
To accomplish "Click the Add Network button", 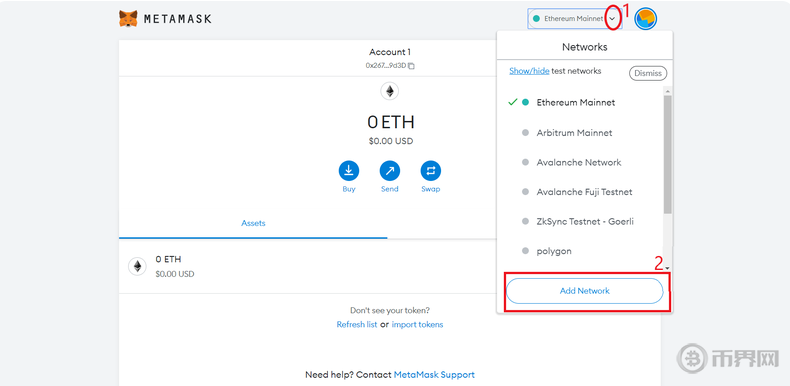I will point(584,291).
